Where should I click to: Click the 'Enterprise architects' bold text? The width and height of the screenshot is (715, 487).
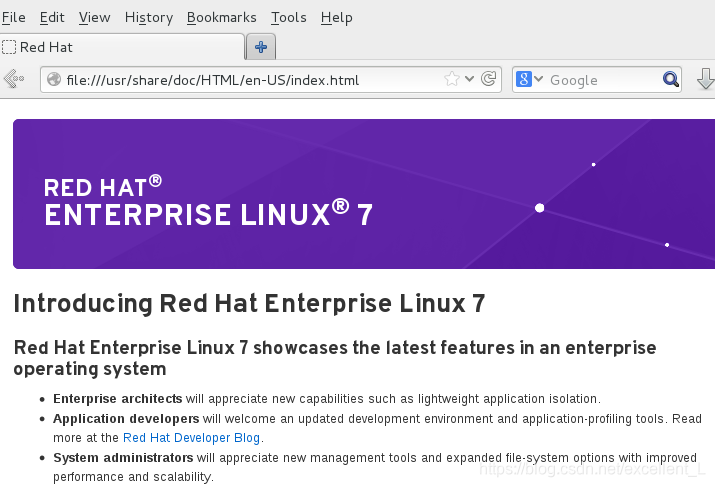pos(118,399)
